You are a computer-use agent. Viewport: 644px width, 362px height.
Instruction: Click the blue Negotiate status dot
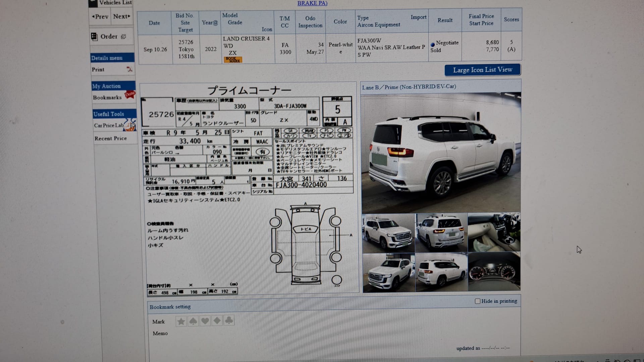(433, 44)
